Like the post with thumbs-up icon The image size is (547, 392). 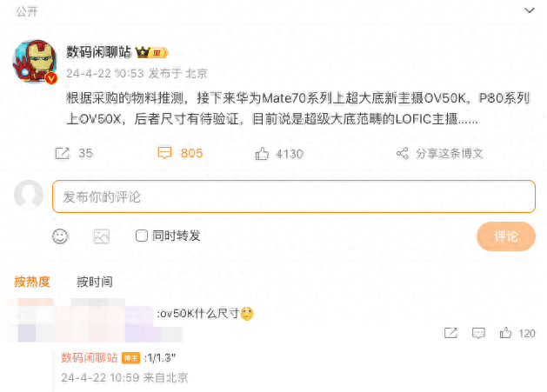click(x=262, y=154)
